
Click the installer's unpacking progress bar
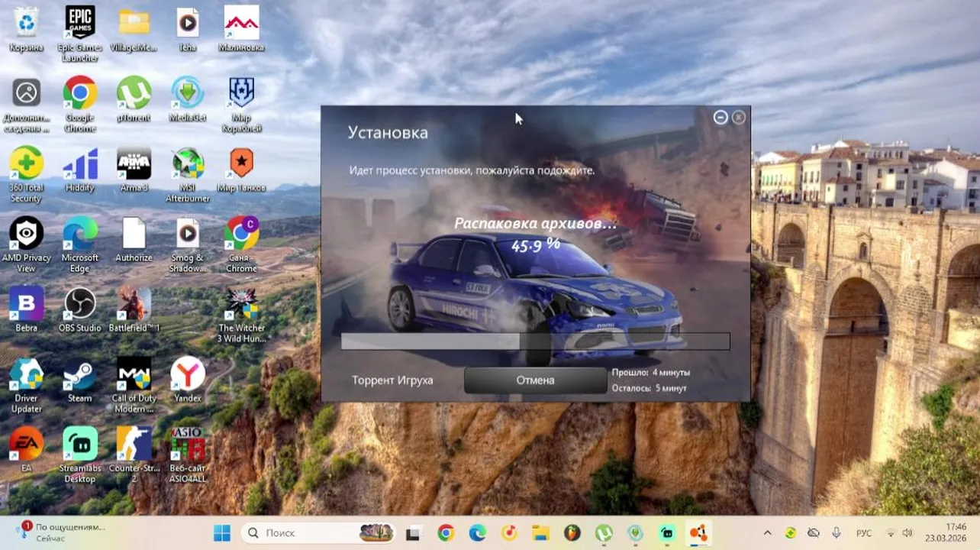click(535, 341)
